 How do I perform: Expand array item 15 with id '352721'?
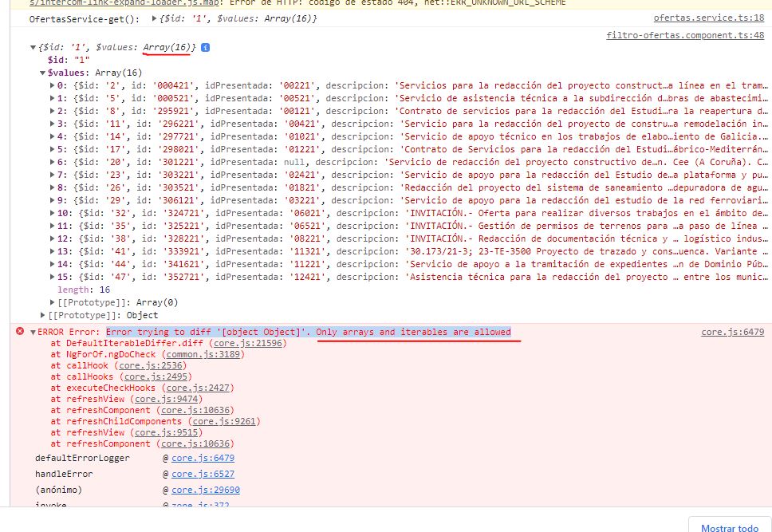click(x=52, y=278)
